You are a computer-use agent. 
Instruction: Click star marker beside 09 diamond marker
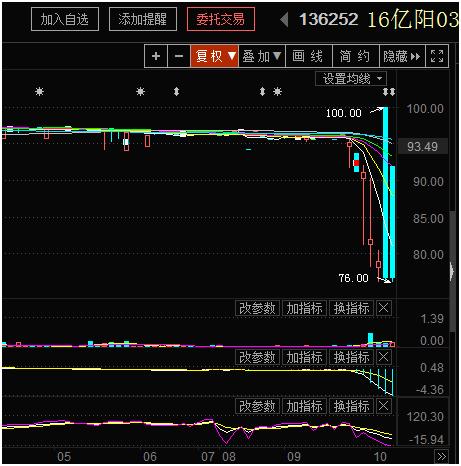pos(277,91)
